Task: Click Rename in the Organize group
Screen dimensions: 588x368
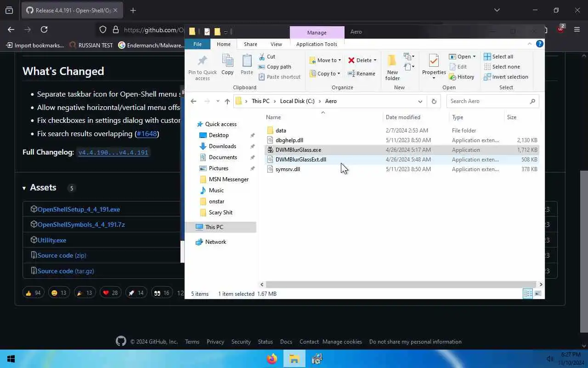Action: 362,74
